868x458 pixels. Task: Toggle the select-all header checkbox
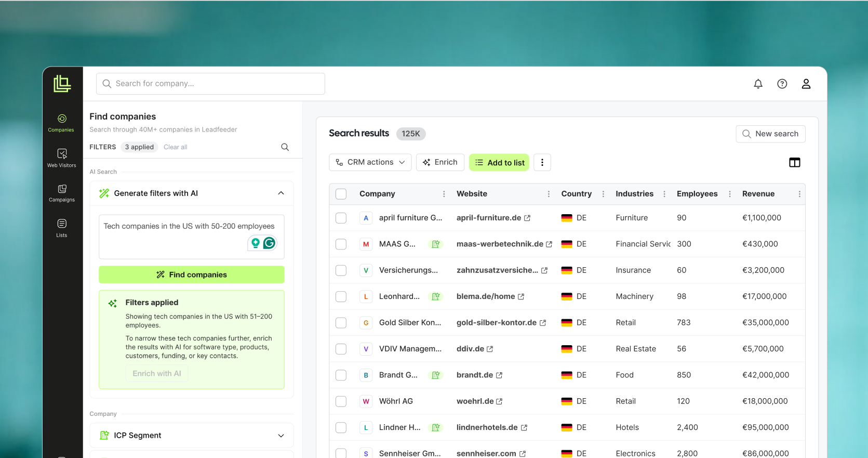341,194
